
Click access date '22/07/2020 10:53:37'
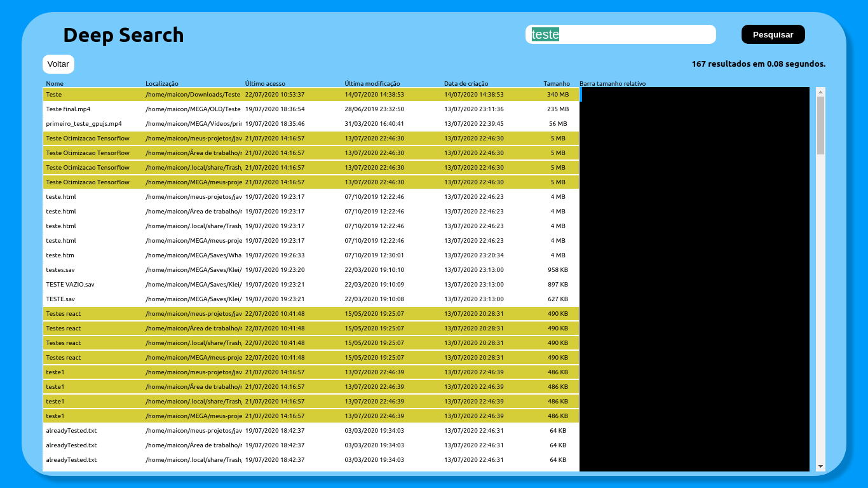pyautogui.click(x=275, y=95)
